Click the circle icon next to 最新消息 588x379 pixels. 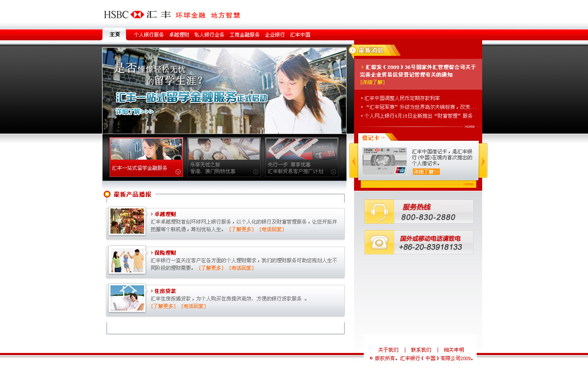353,50
